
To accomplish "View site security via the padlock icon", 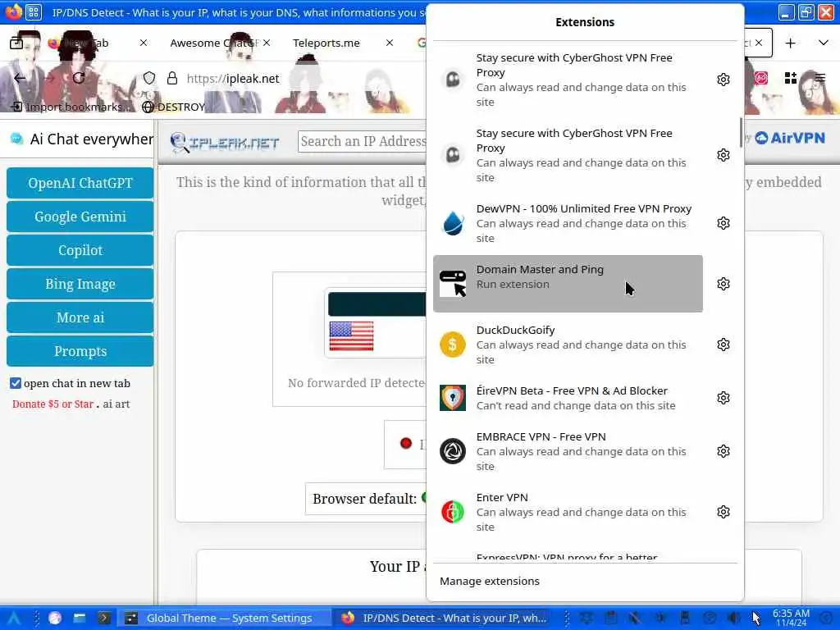I will click(172, 78).
